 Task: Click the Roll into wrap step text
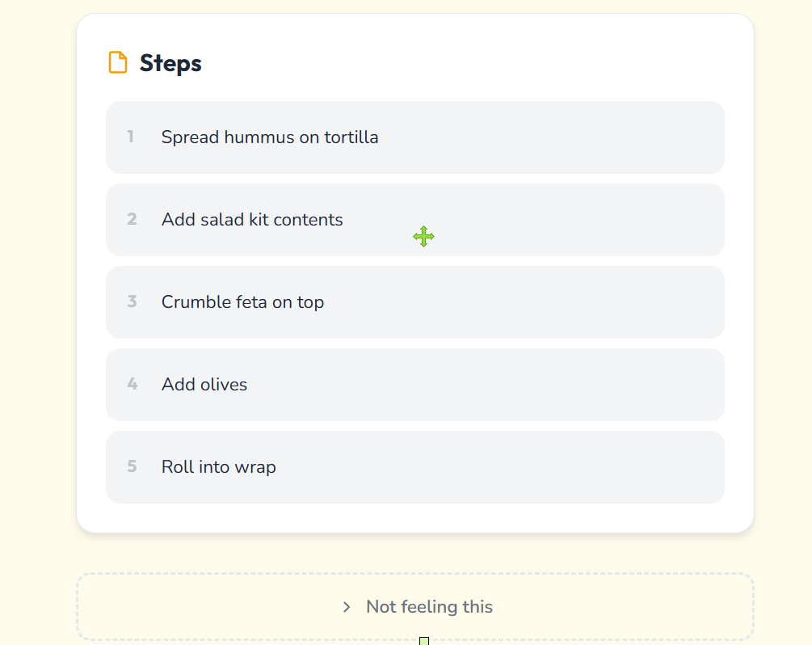pos(219,467)
